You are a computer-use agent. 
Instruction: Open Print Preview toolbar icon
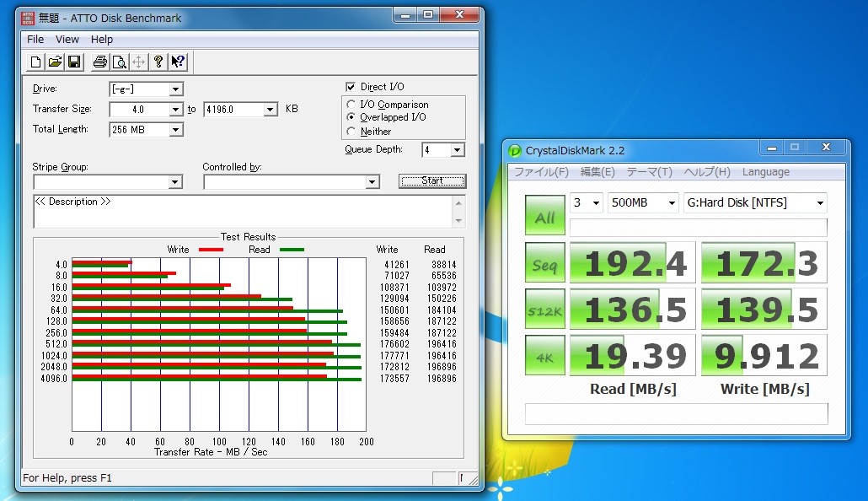tap(119, 62)
